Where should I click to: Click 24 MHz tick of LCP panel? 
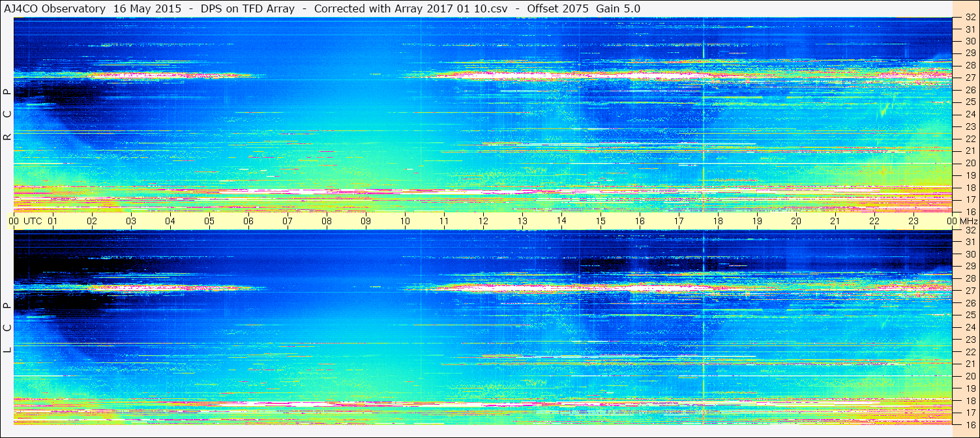(970, 327)
